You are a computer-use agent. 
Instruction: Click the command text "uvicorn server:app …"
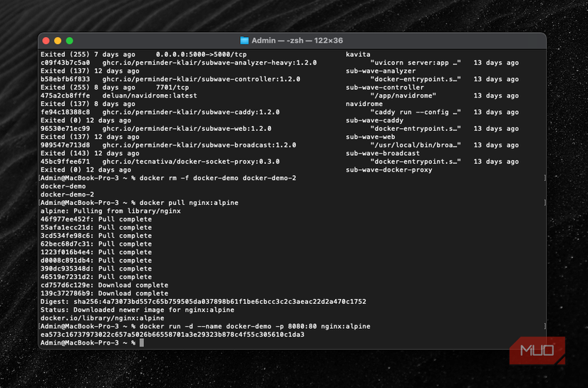(416, 63)
